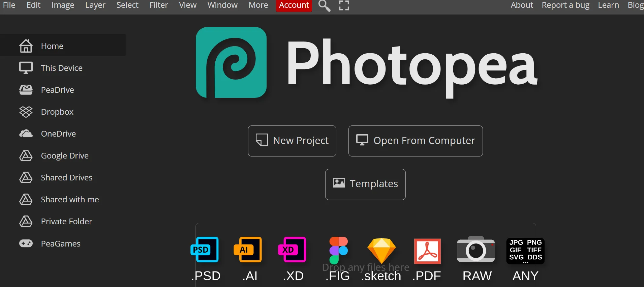Open the Select menu

[x=127, y=5]
